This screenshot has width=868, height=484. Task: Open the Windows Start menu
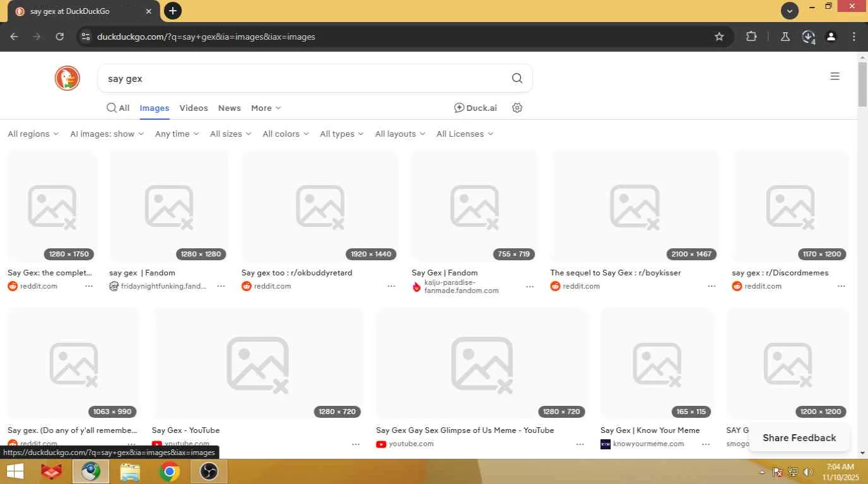tap(15, 471)
